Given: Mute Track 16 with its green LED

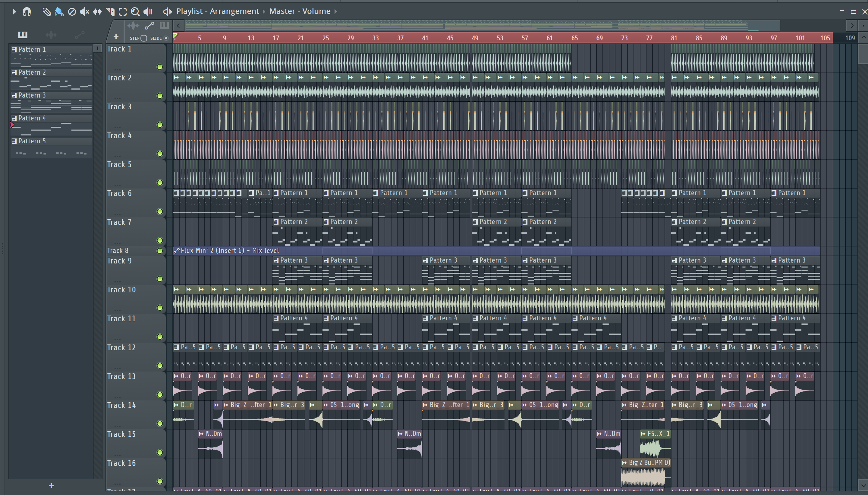Looking at the screenshot, I should (159, 481).
